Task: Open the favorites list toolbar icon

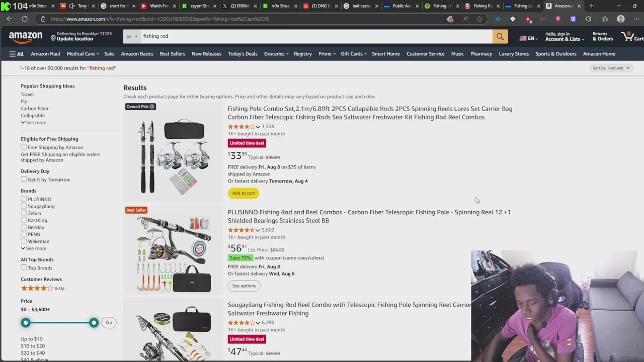Action: pos(605,19)
